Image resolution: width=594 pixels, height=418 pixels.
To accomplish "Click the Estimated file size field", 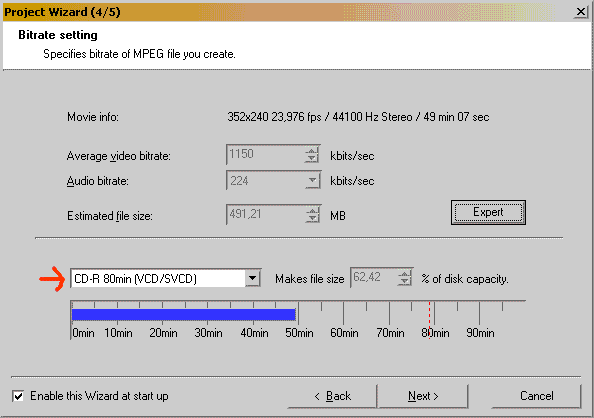I will tap(266, 214).
